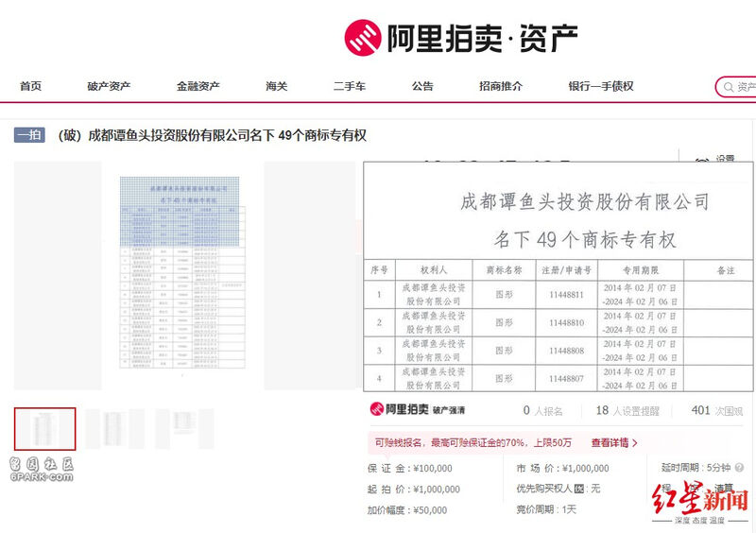The height and width of the screenshot is (533, 756).
Task: Click the 商标名称 column header
Action: (504, 270)
